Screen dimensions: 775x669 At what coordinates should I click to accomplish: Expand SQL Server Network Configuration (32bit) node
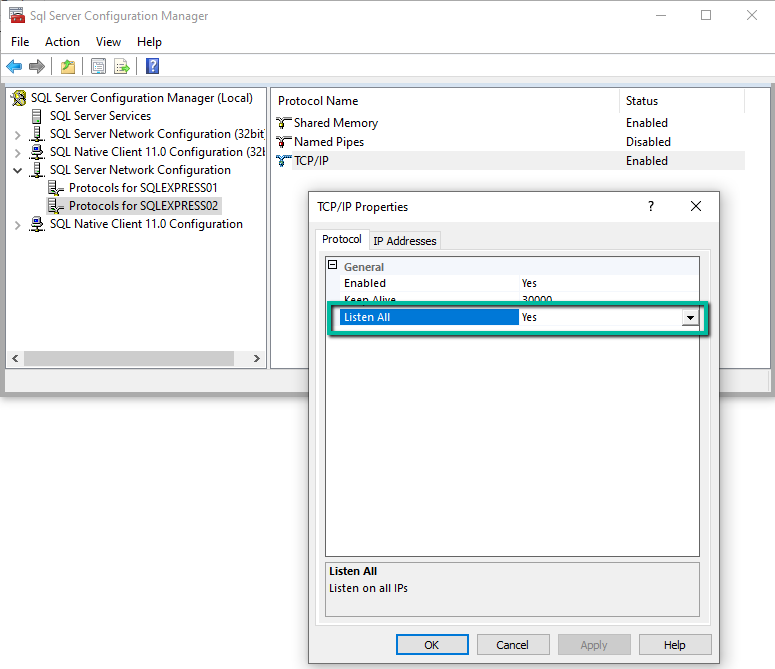17,134
